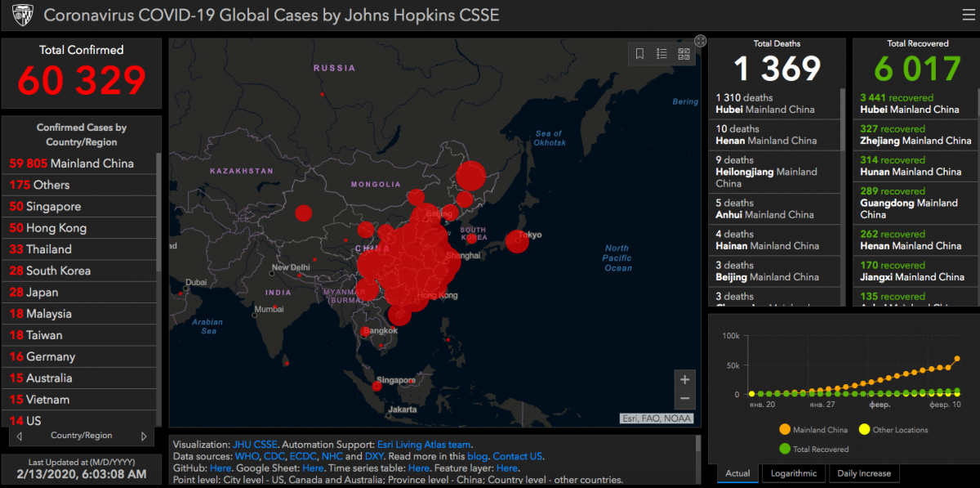Select '16 Germany' row
980x488 pixels.
coord(80,356)
